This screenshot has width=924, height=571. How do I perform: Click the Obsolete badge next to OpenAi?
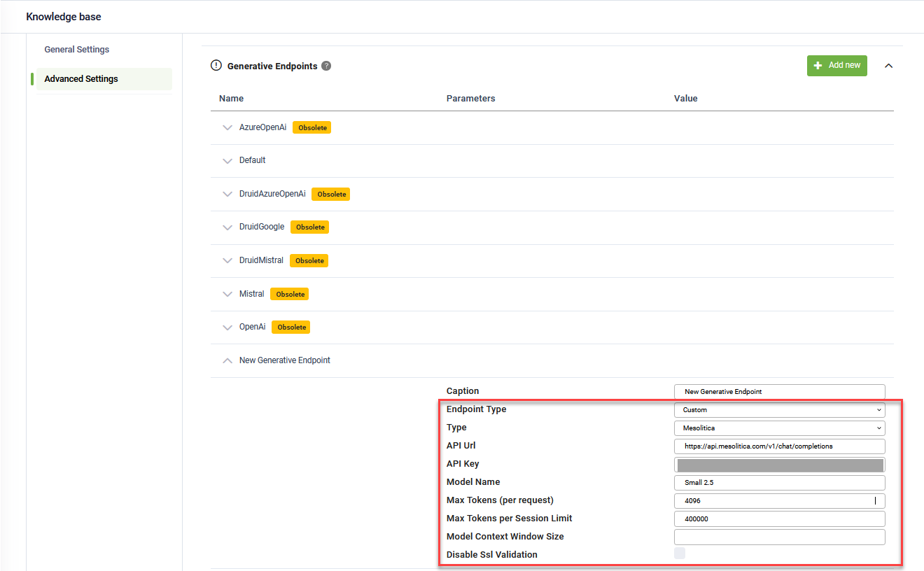291,327
